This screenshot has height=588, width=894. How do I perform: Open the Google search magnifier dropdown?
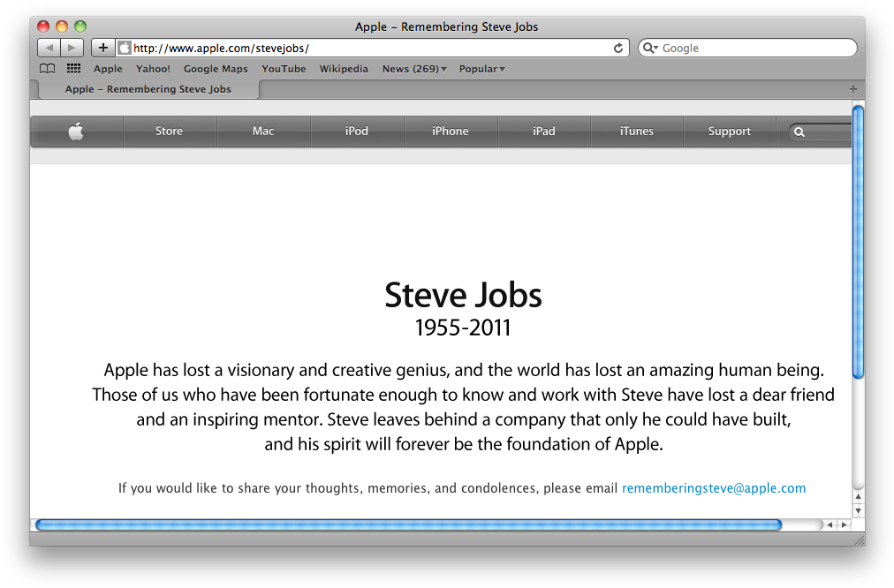(649, 48)
